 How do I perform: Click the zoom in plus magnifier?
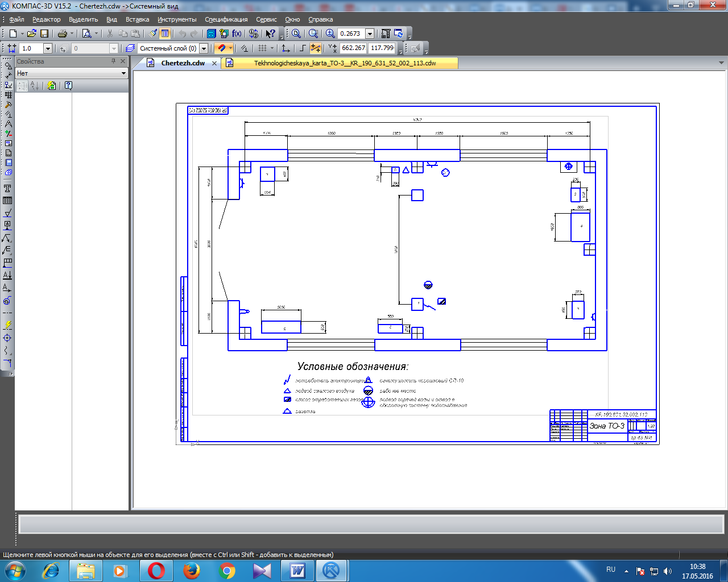click(x=330, y=34)
